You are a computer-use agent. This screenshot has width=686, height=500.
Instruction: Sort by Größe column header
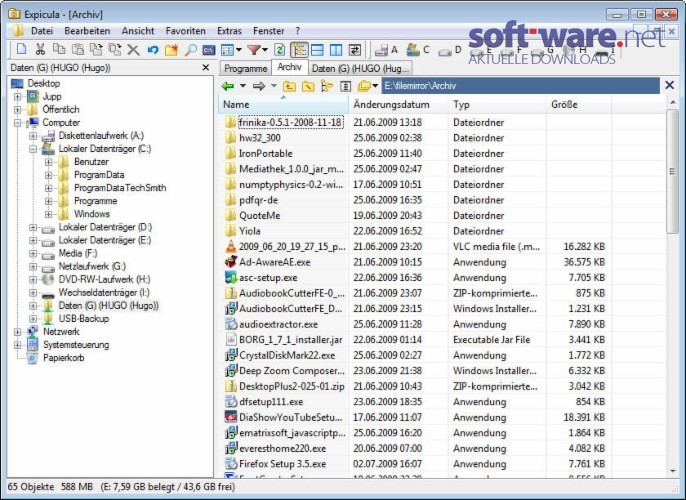click(x=578, y=105)
